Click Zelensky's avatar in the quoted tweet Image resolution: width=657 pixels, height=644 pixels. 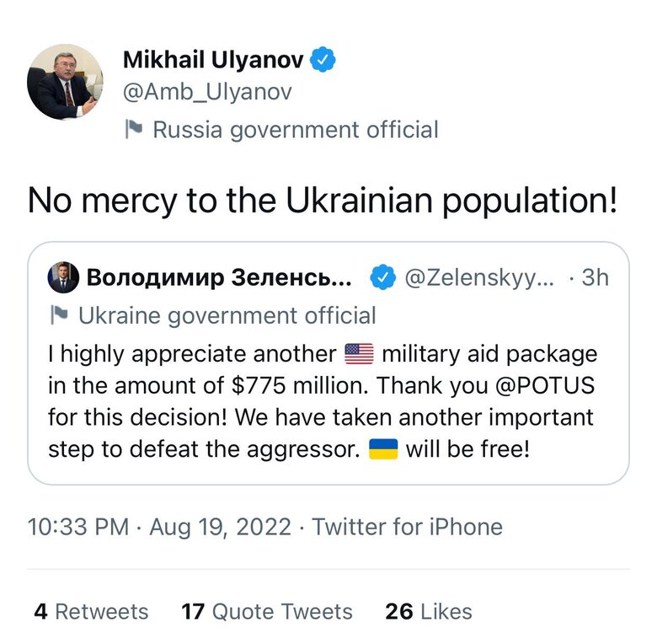coord(64,277)
